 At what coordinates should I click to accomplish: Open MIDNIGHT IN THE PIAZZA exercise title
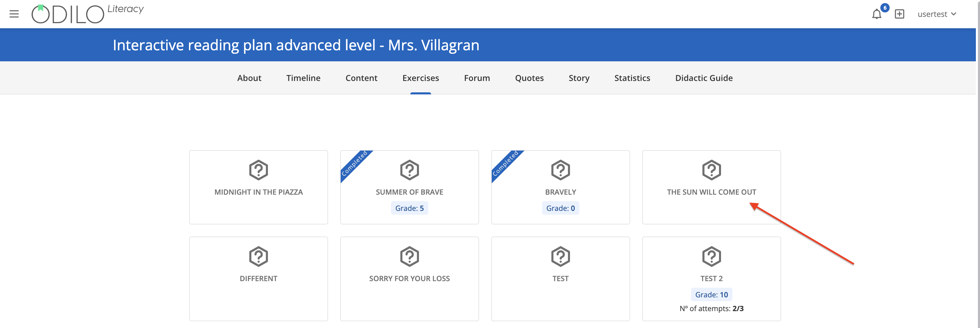click(259, 192)
